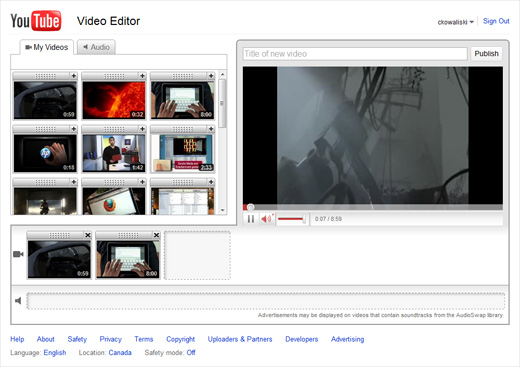Grab the drag handle above the 0:32 clip
Viewport: 520px width, 367px height.
tap(114, 76)
